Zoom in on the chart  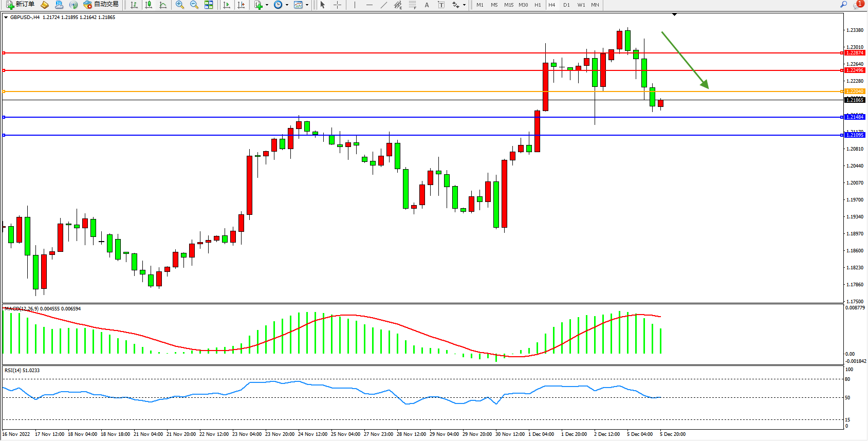179,5
